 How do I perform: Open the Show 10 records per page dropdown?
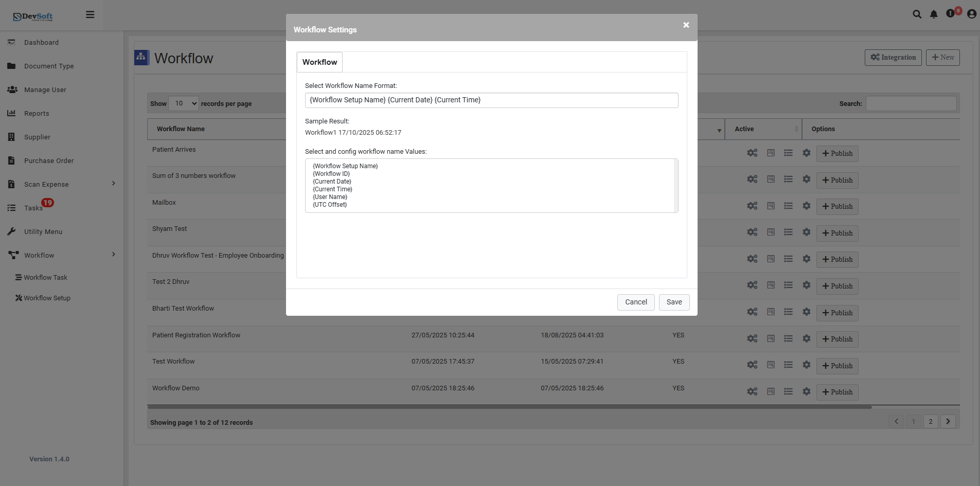pyautogui.click(x=184, y=103)
